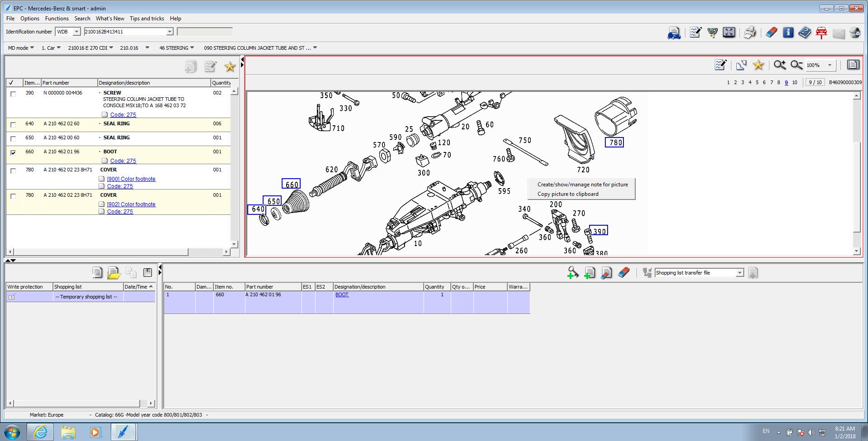The height and width of the screenshot is (441, 868).
Task: Open the vehicle data card icon
Action: [x=674, y=33]
